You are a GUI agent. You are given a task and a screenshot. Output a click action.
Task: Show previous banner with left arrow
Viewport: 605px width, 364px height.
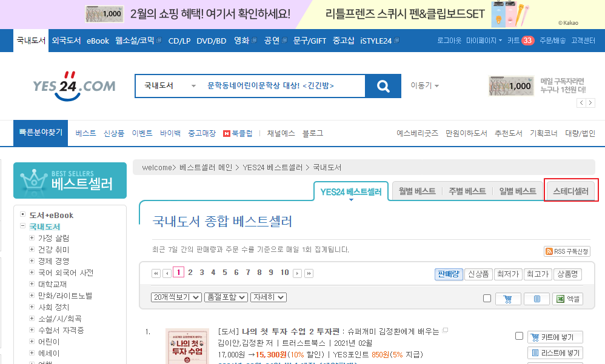tap(581, 103)
